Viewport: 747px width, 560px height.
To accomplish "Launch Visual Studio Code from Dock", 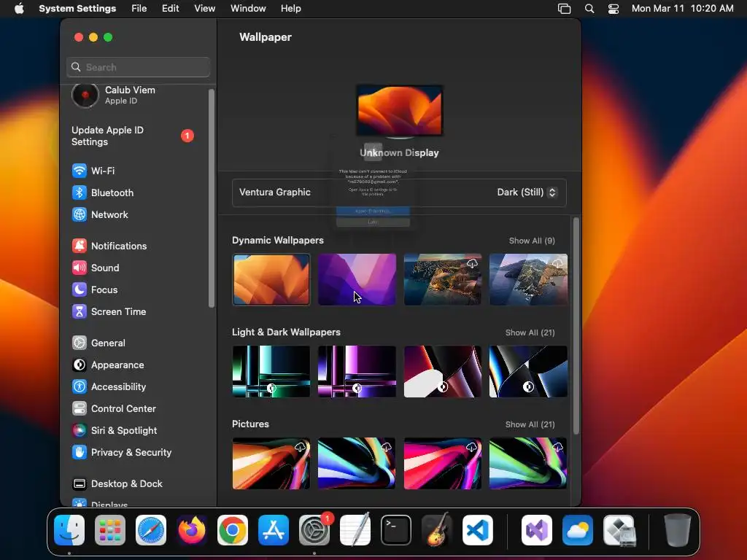I will point(478,530).
